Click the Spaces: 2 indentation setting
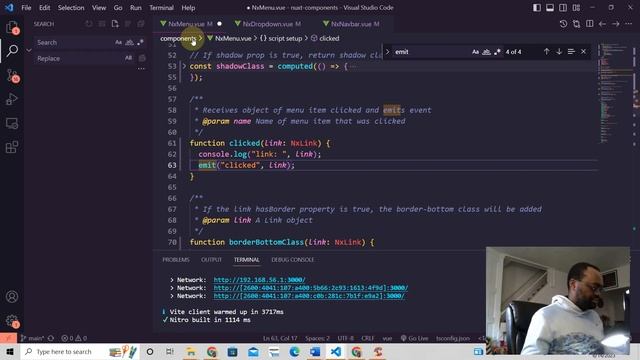 pyautogui.click(x=317, y=338)
